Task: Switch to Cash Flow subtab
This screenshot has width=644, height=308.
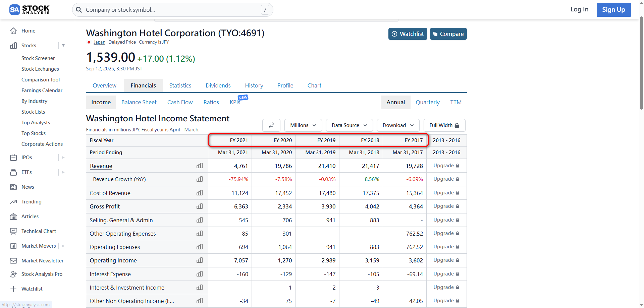Action: (x=180, y=102)
